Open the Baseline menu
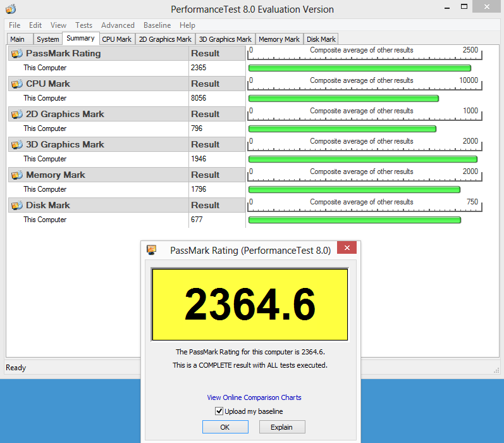The width and height of the screenshot is (504, 443). point(157,25)
